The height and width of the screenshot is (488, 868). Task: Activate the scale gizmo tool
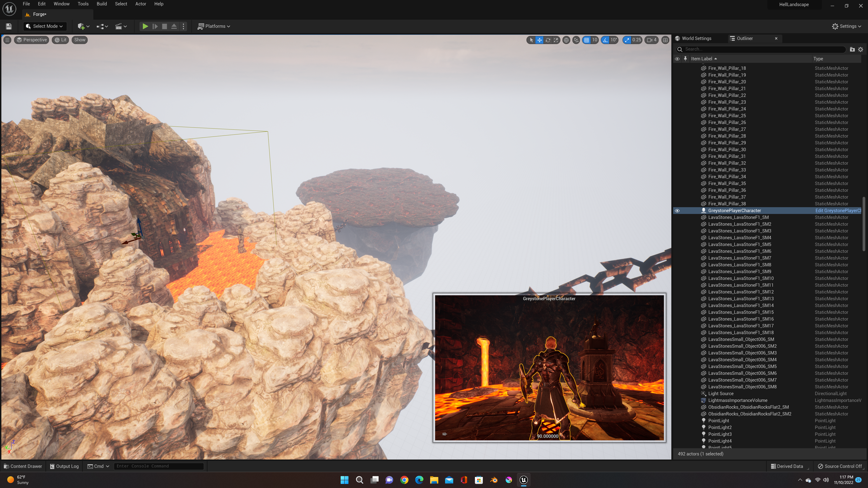click(556, 40)
